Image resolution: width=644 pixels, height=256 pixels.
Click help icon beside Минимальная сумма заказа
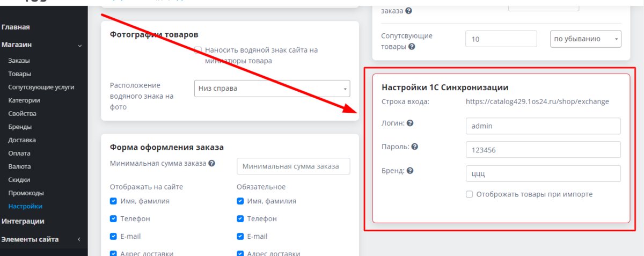click(212, 164)
